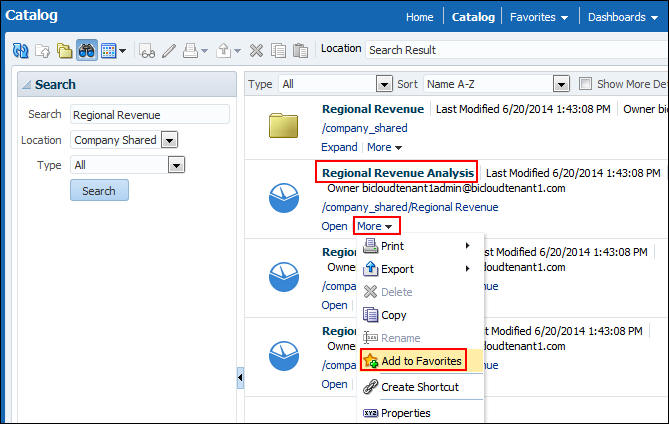Viewport: 669px width, 424px height.
Task: Click the Regional Revenue Analysis title
Action: tap(398, 173)
